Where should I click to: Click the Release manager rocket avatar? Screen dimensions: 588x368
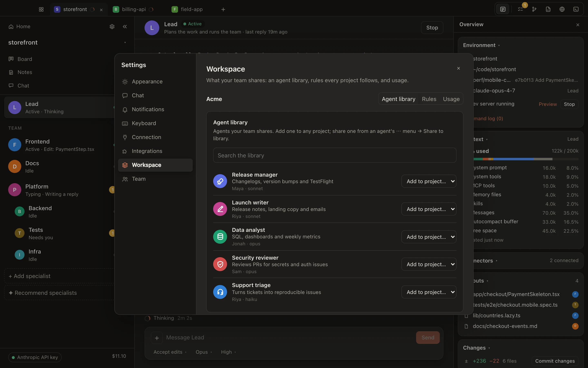pyautogui.click(x=220, y=181)
